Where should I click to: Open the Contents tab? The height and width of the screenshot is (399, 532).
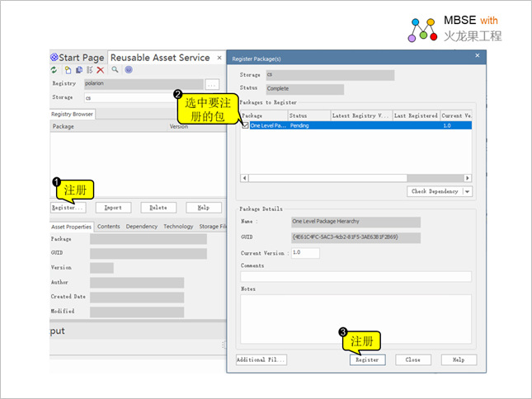pyautogui.click(x=108, y=227)
